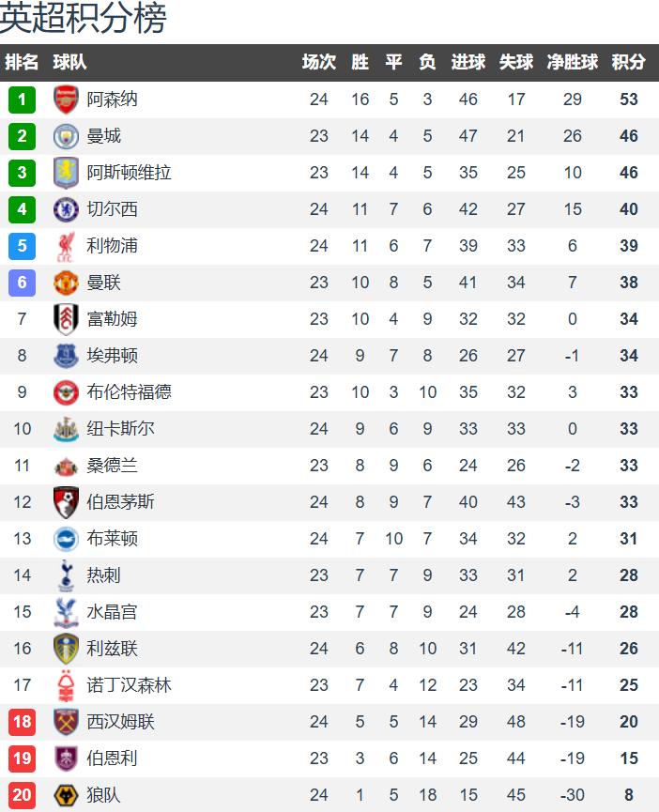659x812 pixels.
Task: Click the green rank 1 badge
Action: tap(22, 100)
